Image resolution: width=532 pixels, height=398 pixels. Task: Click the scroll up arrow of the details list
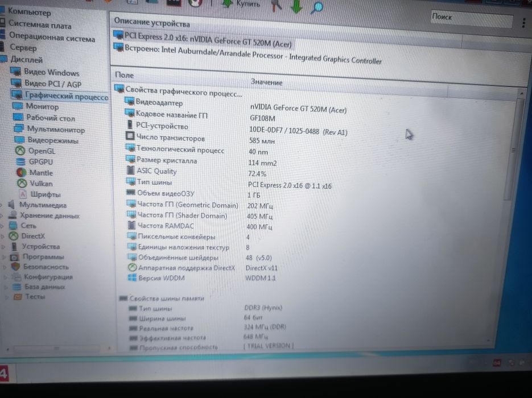tap(521, 92)
